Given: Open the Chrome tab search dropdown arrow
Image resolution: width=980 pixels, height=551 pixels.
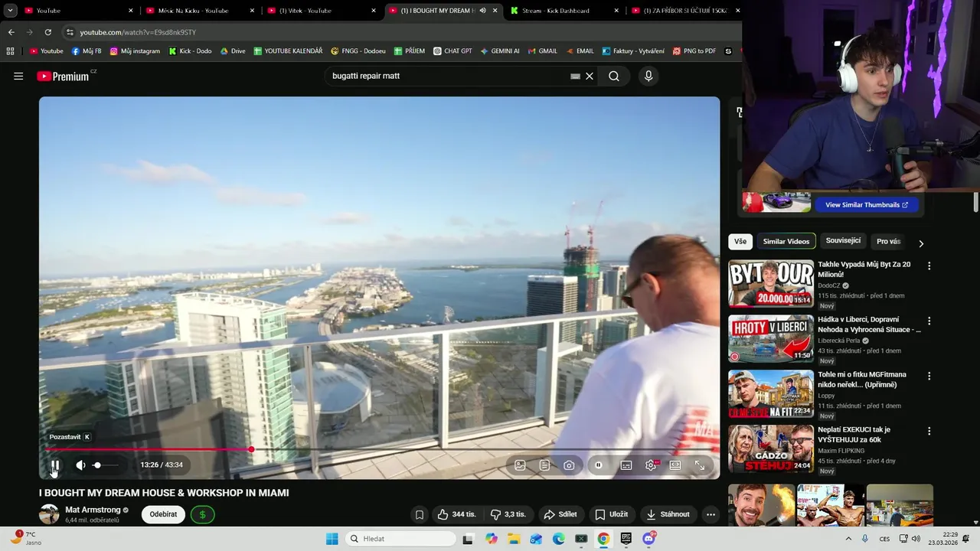Looking at the screenshot, I should [x=10, y=11].
